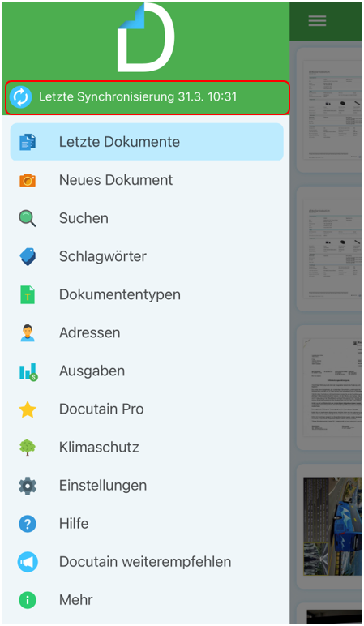Click the bar chart Ausgaben icon
364x626 pixels.
coord(28,371)
